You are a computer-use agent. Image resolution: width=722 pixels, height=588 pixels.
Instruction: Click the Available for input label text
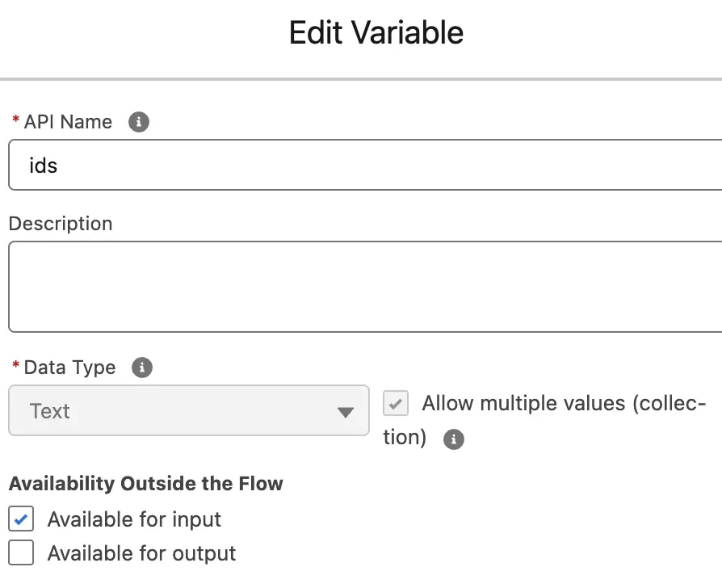(x=134, y=519)
